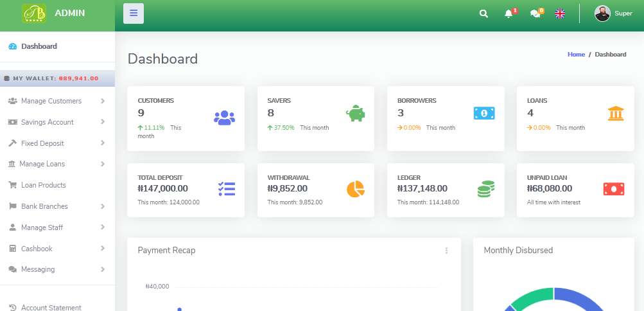Open Manage Customers menu label
Viewport: 644px width, 311px height.
click(x=51, y=101)
